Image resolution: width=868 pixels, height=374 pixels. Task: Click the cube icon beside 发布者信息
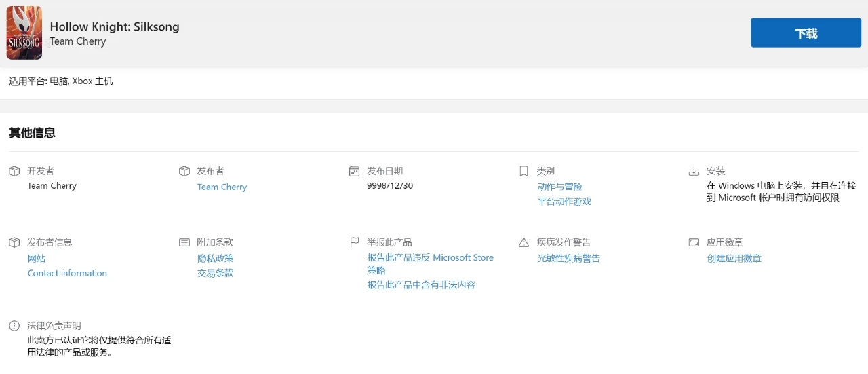pyautogui.click(x=14, y=242)
